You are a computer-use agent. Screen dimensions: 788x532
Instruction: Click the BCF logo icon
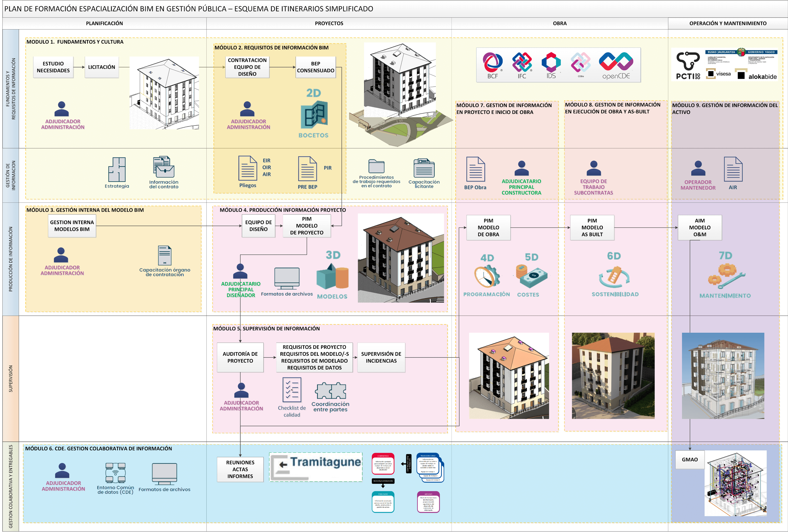click(493, 62)
